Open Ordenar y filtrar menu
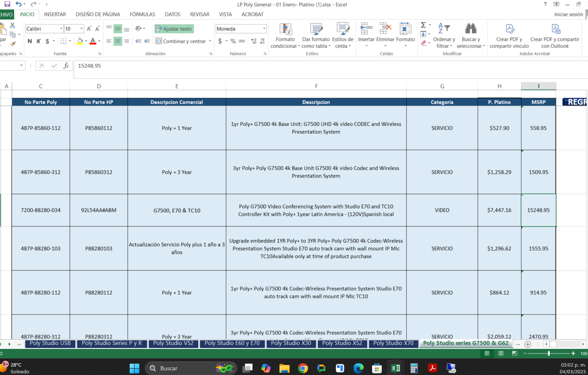 coord(444,36)
